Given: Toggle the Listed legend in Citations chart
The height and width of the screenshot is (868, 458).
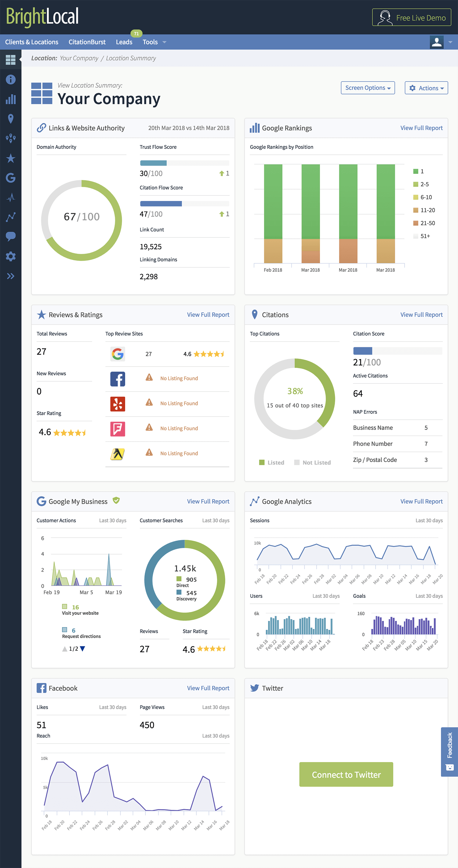Looking at the screenshot, I should point(272,463).
